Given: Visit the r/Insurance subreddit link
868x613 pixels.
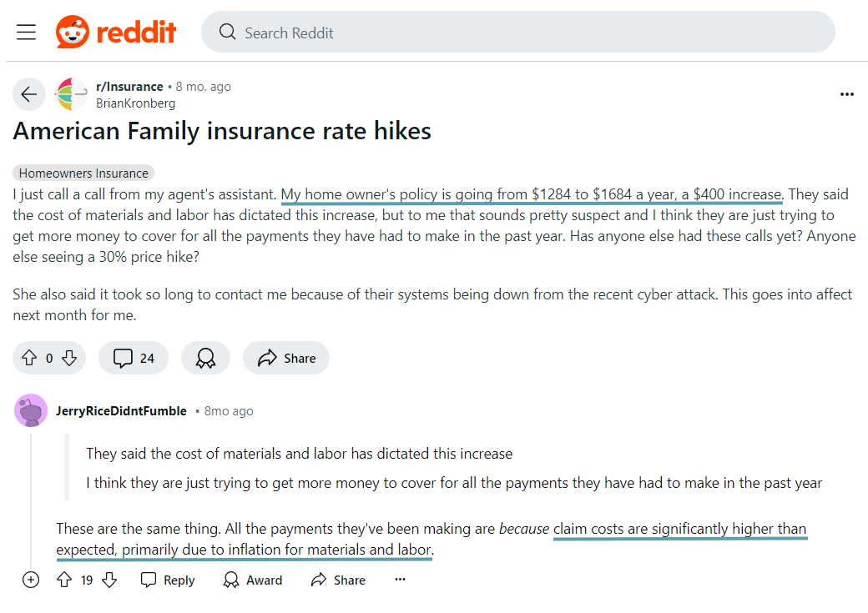Looking at the screenshot, I should click(129, 87).
